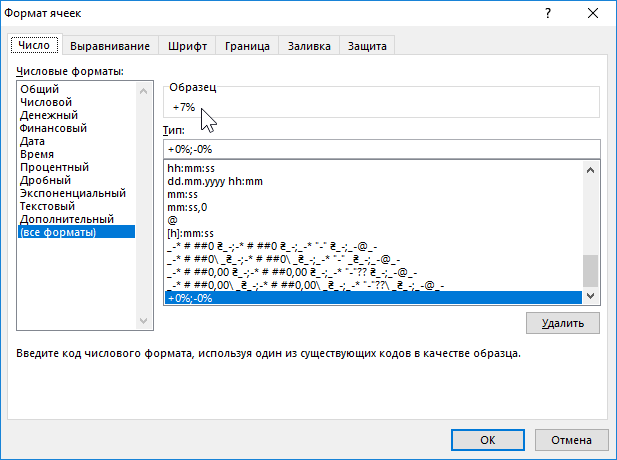This screenshot has width=617, height=460.
Task: Select dd.mm.yyyy hh:mm format code
Action: (373, 181)
